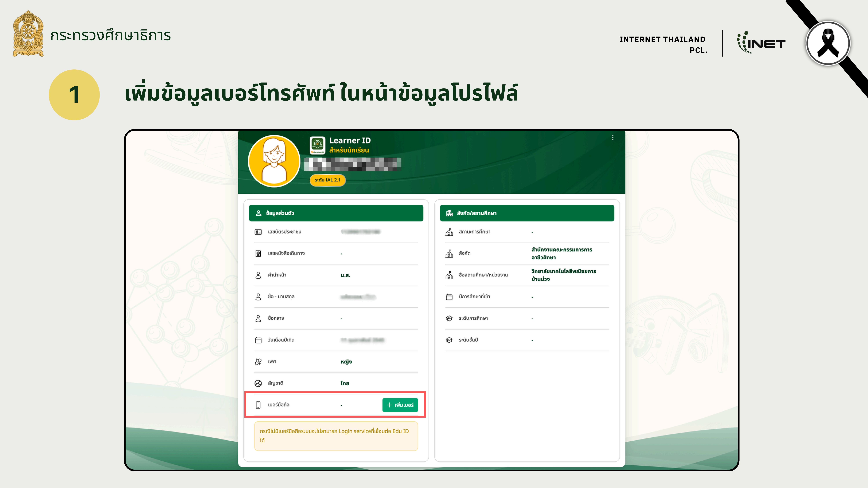Click the mobile phone icon beside เบอร์มือถือ
The height and width of the screenshot is (488, 868).
258,405
